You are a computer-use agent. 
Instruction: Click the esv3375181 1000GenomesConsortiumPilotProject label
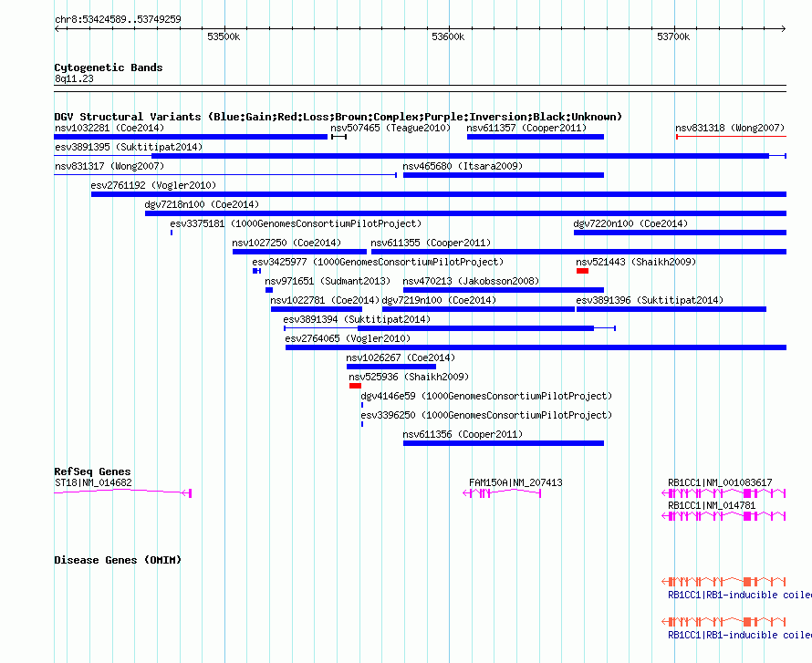pos(296,223)
